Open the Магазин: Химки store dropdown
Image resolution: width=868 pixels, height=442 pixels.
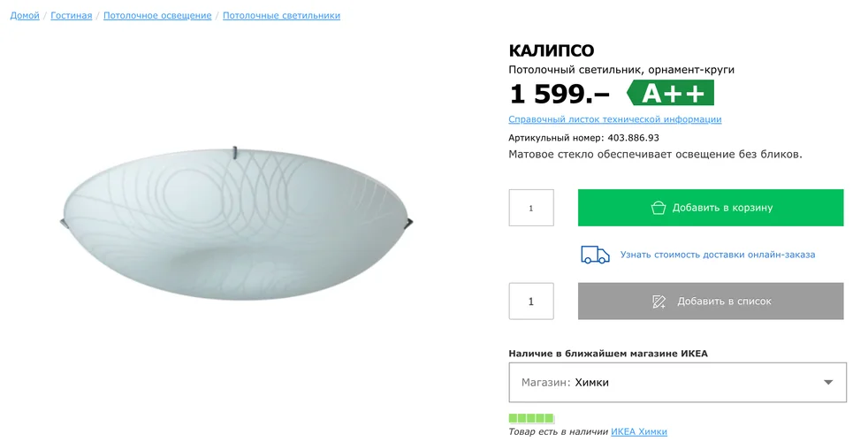click(678, 382)
